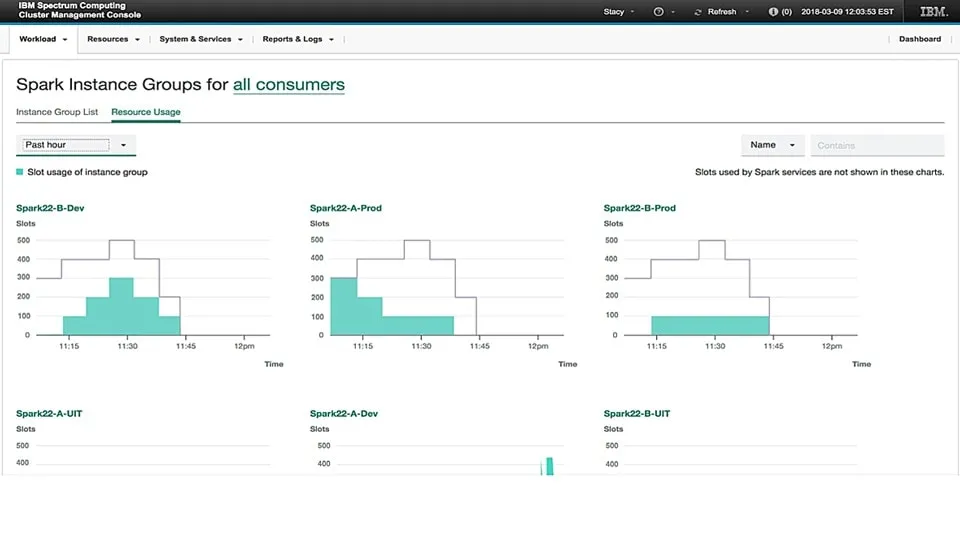This screenshot has width=960, height=540.
Task: Open the Reports & Logs menu
Action: pyautogui.click(x=297, y=39)
